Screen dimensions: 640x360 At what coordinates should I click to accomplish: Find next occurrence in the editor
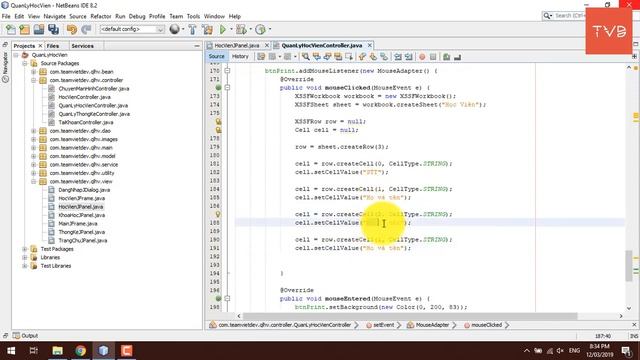pos(327,57)
